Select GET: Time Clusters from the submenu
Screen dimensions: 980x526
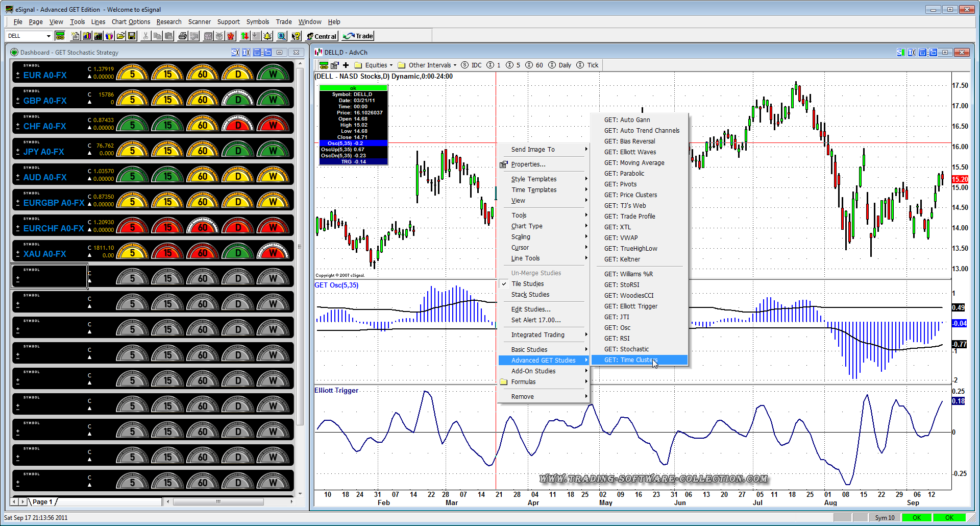tap(631, 360)
